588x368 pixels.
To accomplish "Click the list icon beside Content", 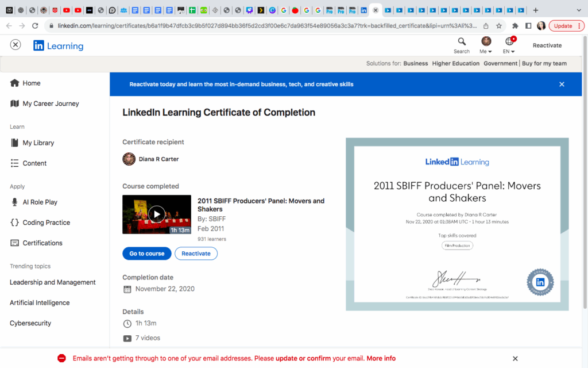I will click(x=14, y=163).
